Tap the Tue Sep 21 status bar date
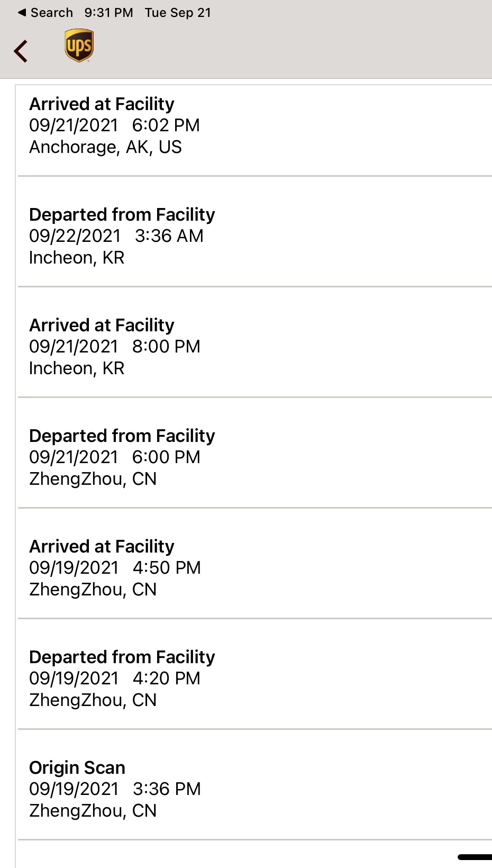The height and width of the screenshot is (868, 492). (x=178, y=13)
